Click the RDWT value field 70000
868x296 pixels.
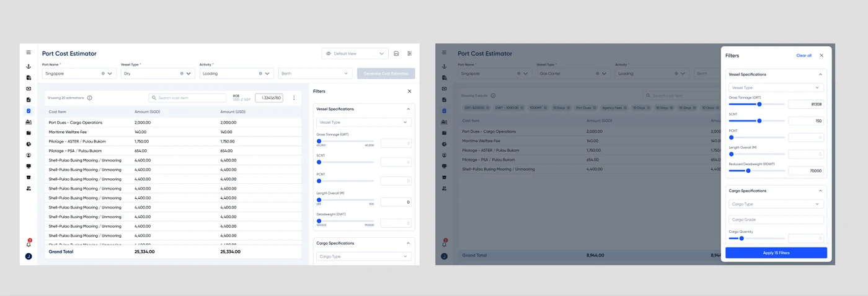click(x=806, y=171)
